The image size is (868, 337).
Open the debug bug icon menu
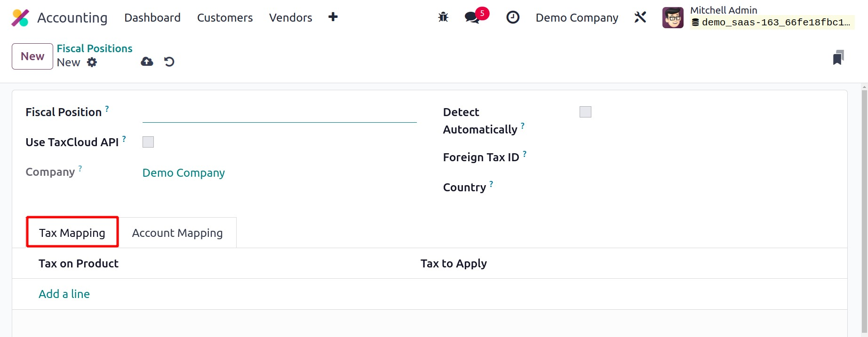443,17
